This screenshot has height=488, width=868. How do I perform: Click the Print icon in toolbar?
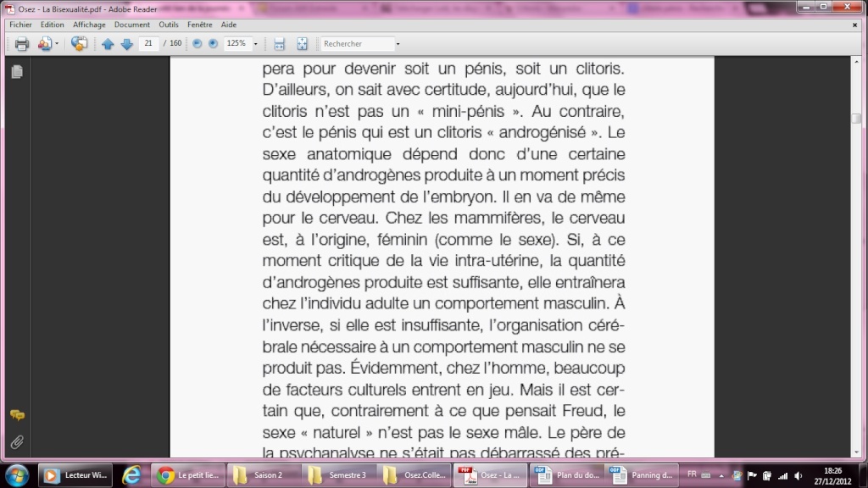(21, 44)
